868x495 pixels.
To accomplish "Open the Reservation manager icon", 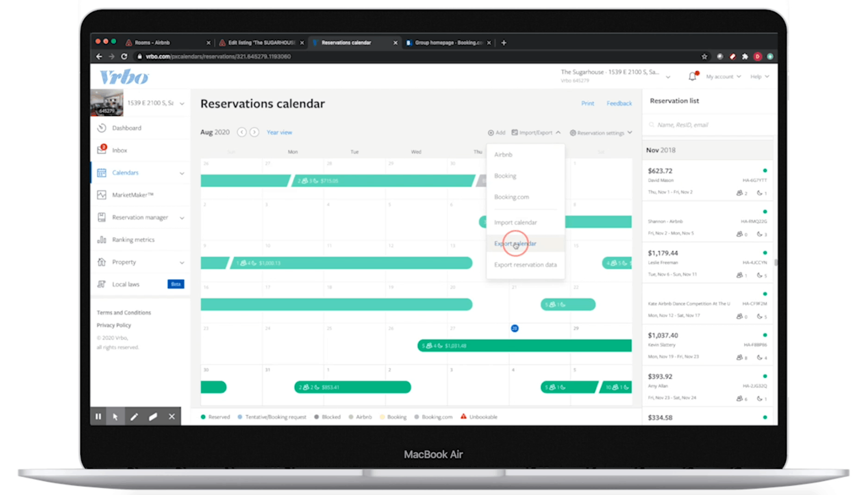I will point(102,217).
